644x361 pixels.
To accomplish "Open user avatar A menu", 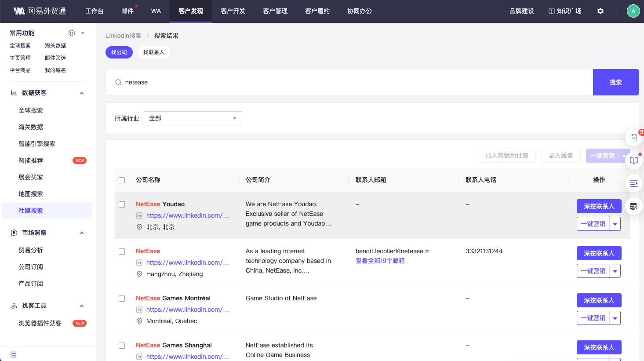I will (633, 11).
